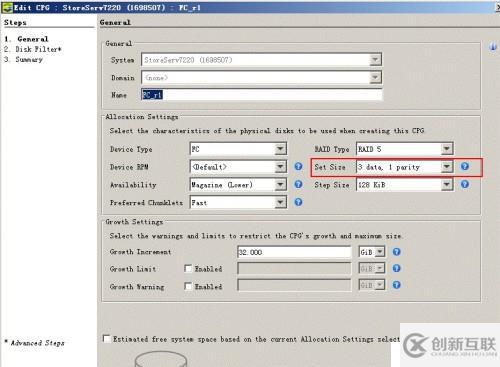Image resolution: width=500 pixels, height=367 pixels.
Task: Click the Allocation Settings group label
Action: coord(142,117)
